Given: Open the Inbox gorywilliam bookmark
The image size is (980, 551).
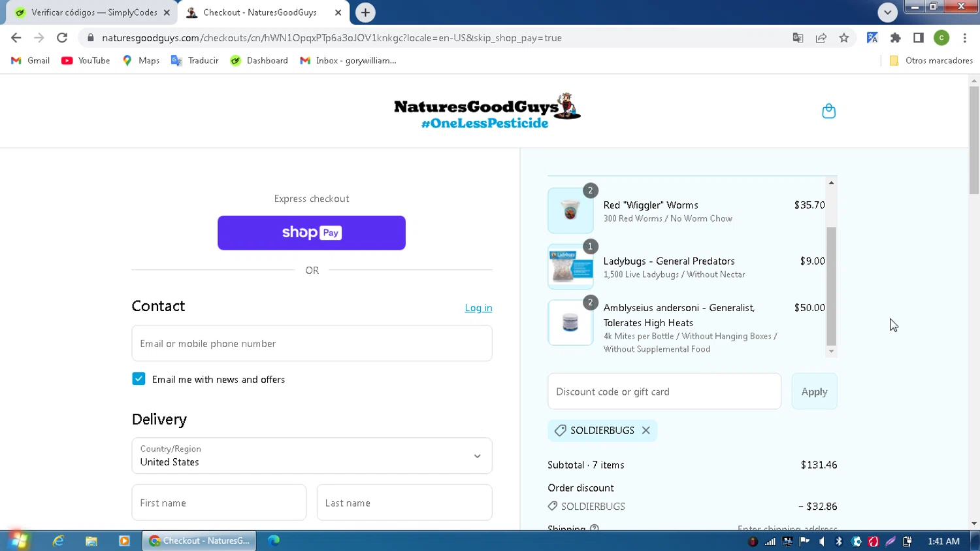Looking at the screenshot, I should coord(348,60).
